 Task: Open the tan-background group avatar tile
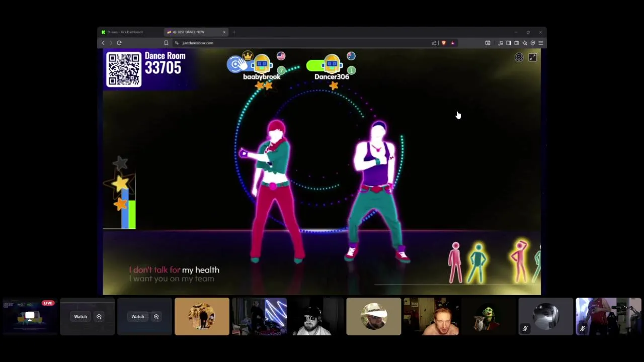pos(202,316)
